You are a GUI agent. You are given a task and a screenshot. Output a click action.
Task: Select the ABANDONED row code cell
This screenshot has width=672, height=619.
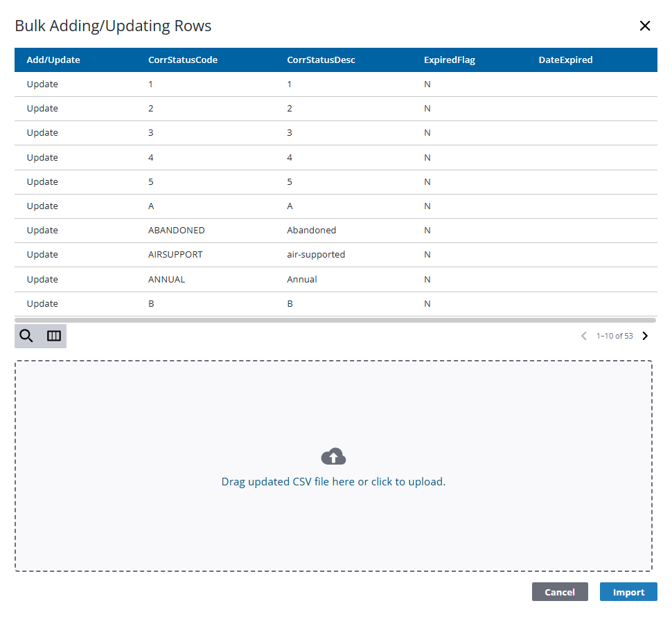coord(177,231)
